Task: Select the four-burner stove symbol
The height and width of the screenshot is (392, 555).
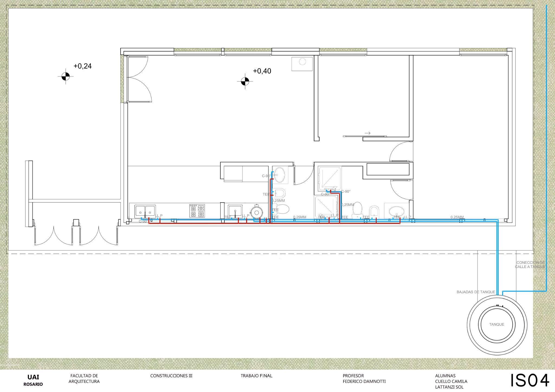Action: tap(197, 211)
